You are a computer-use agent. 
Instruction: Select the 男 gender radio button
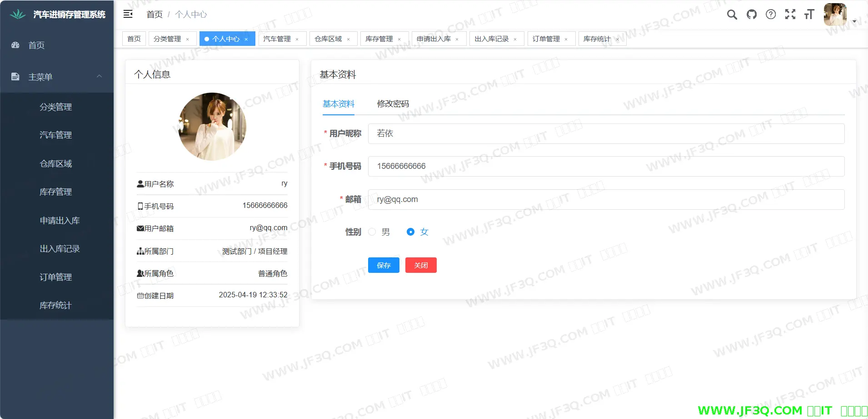point(372,232)
